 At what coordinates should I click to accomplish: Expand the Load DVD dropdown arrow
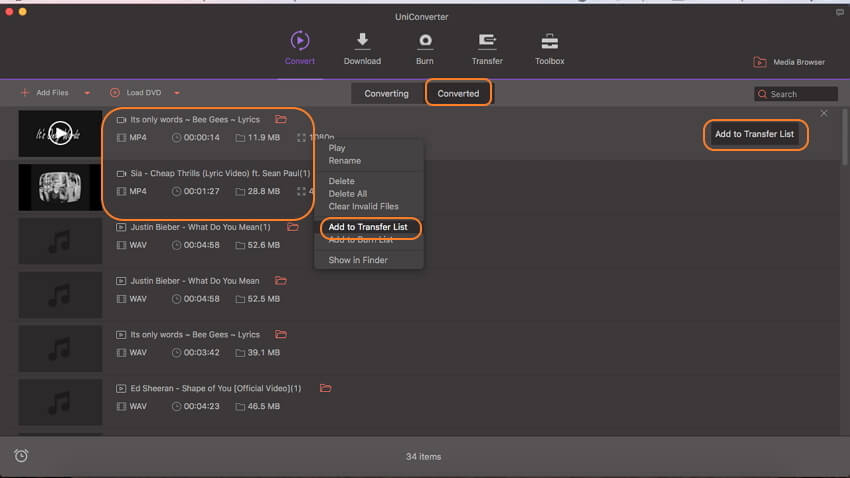pyautogui.click(x=177, y=93)
